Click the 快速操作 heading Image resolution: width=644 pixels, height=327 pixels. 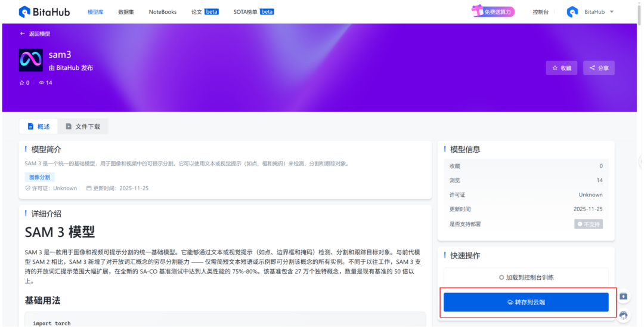[x=465, y=255]
